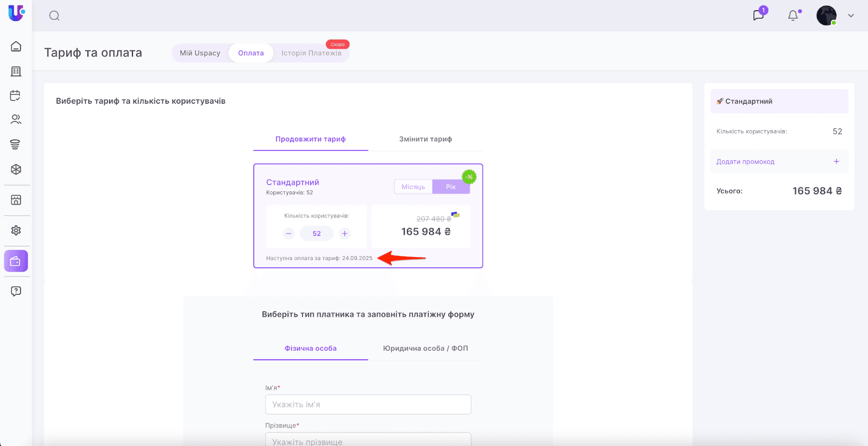Switch billing period to Місяць
This screenshot has height=446, width=868.
(413, 187)
